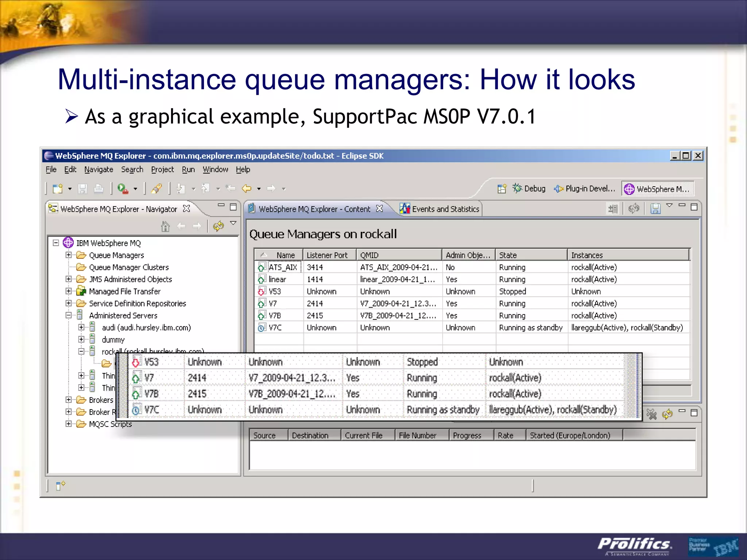Click the Content view refresh icon
This screenshot has height=560, width=747.
634,209
